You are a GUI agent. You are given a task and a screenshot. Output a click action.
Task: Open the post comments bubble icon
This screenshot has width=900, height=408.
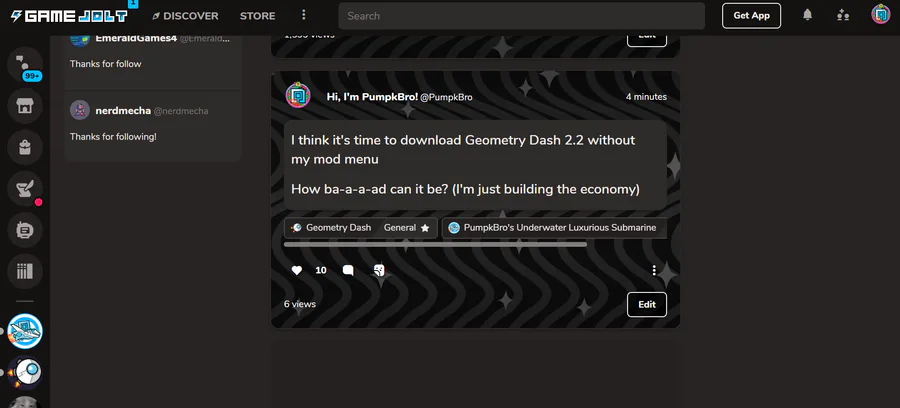pos(348,270)
